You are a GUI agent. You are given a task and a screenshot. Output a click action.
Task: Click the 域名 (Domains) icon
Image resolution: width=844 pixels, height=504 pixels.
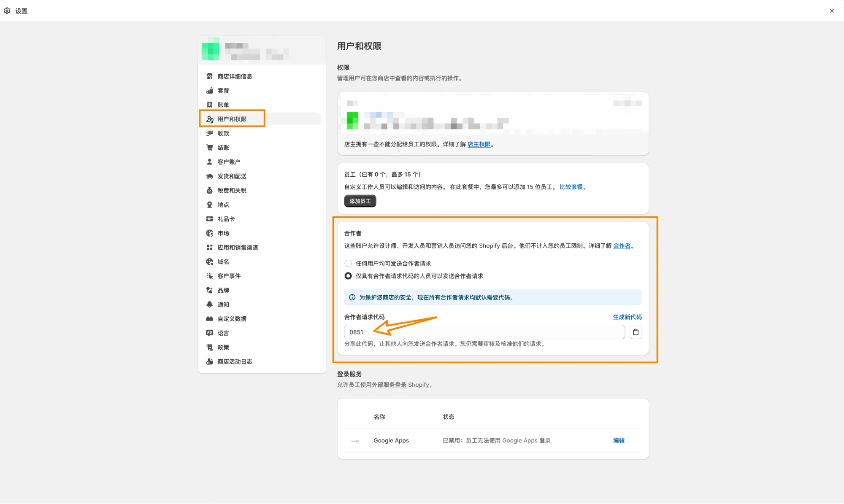point(209,261)
